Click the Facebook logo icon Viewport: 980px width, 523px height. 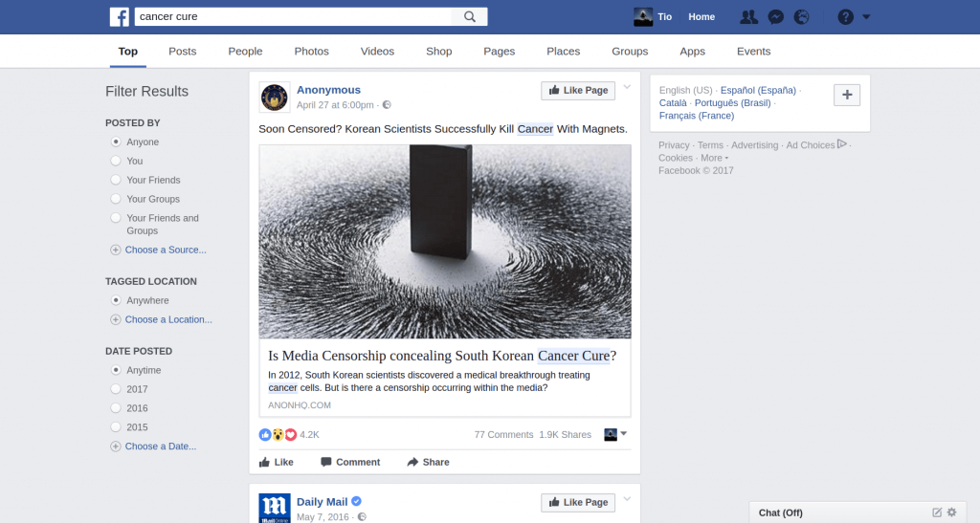[x=120, y=16]
